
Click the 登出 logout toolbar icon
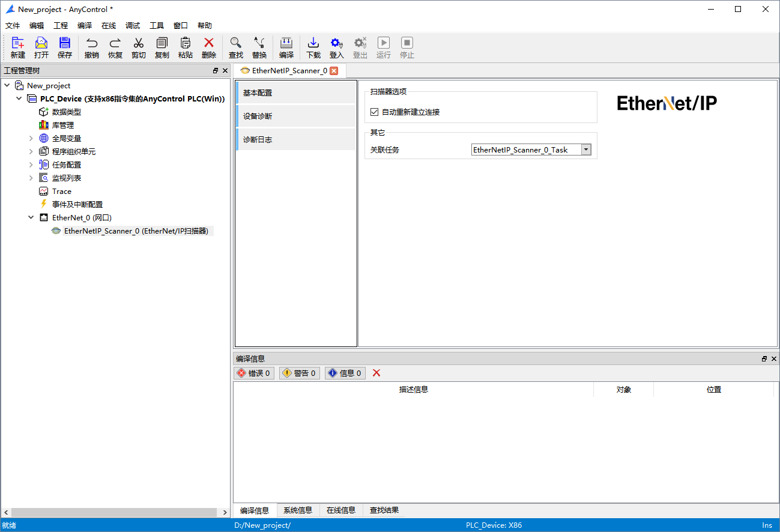pyautogui.click(x=360, y=47)
